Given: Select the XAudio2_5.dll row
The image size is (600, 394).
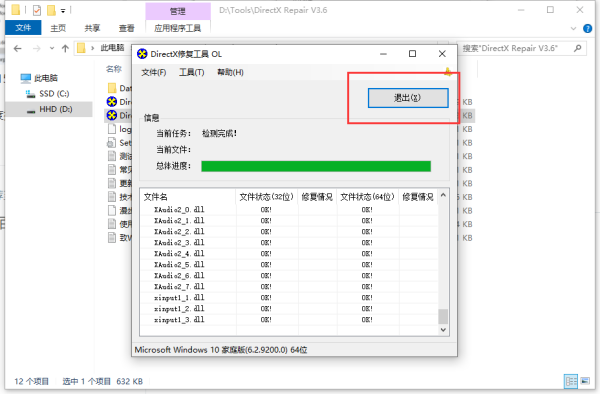Looking at the screenshot, I should (289, 265).
